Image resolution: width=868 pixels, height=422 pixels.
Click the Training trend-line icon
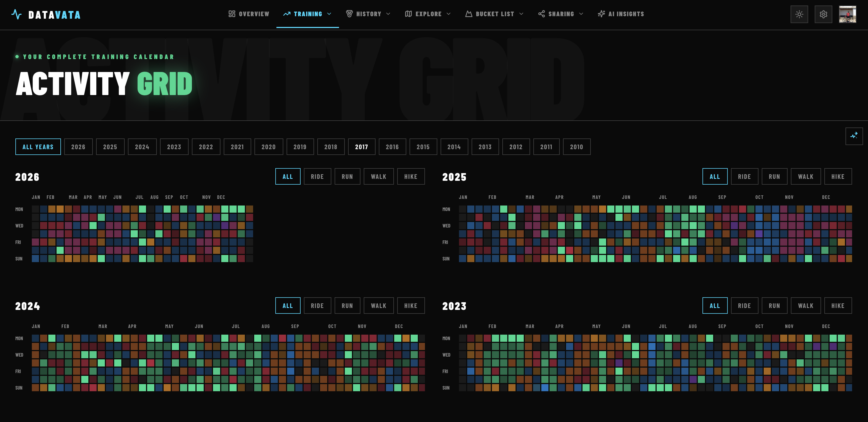[287, 14]
